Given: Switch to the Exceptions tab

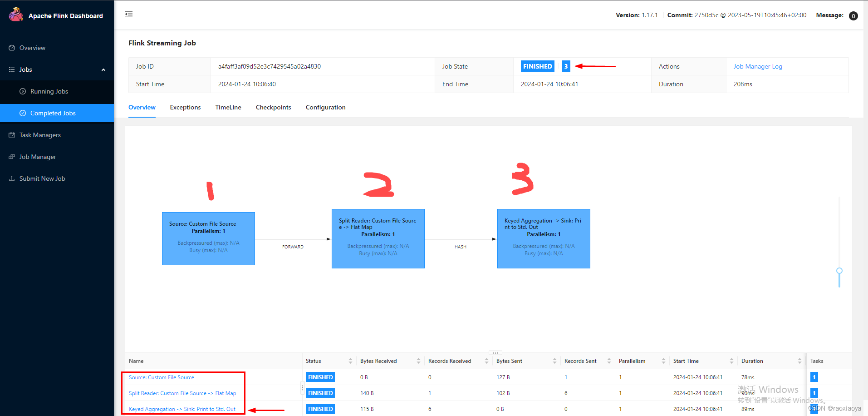Looking at the screenshot, I should click(185, 107).
